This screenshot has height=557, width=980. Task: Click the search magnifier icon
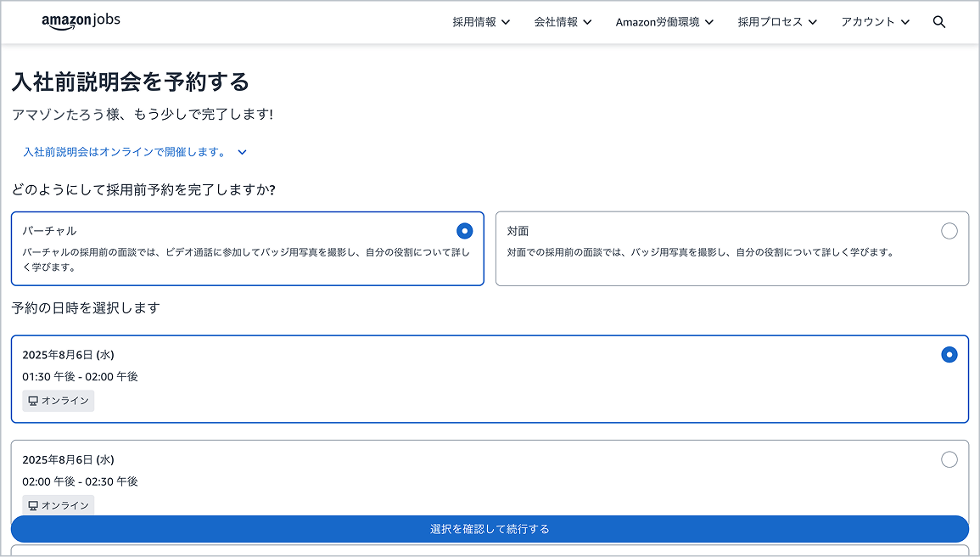tap(938, 22)
